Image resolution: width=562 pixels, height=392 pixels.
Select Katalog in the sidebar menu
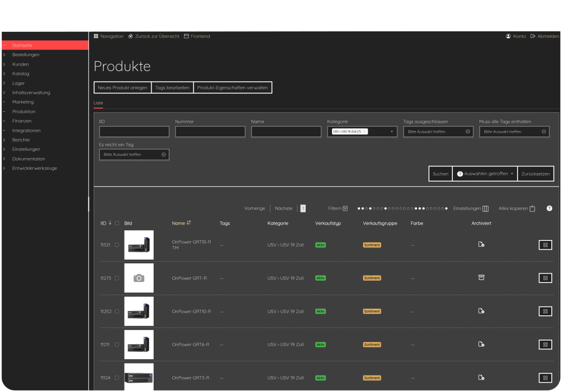[x=21, y=73]
